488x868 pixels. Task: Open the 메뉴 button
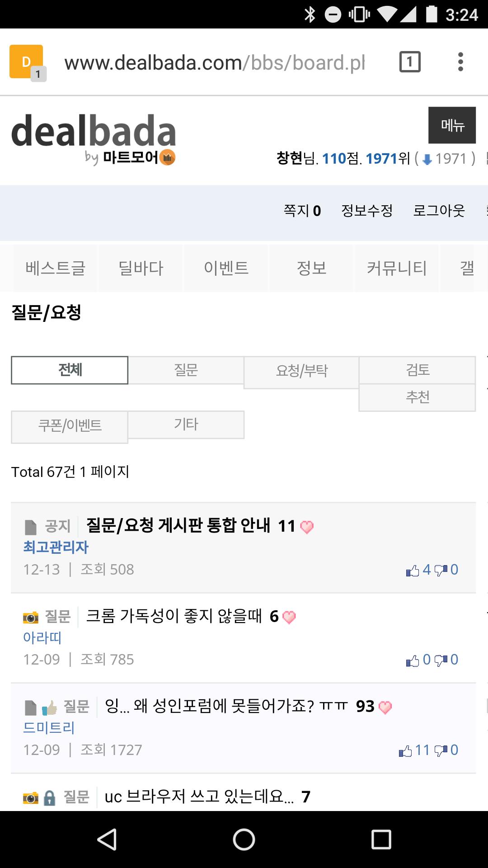click(452, 125)
